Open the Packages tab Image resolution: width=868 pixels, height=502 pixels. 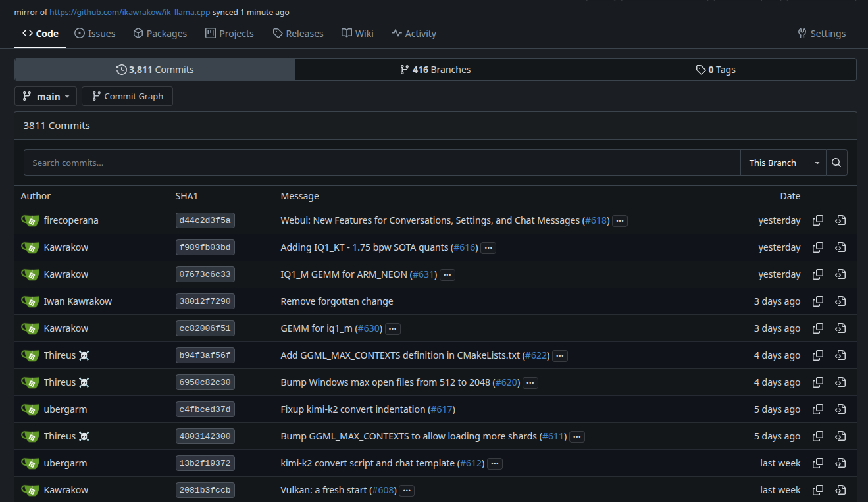(x=160, y=34)
